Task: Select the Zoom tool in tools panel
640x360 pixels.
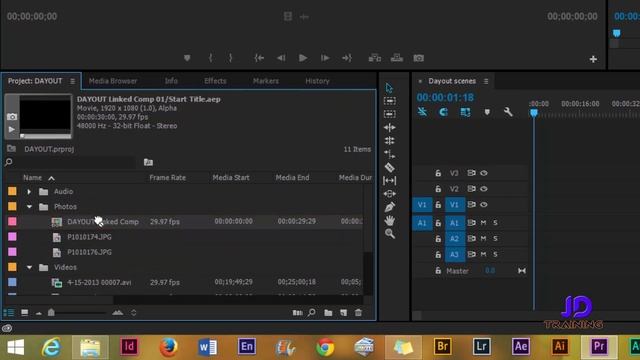Action: click(x=390, y=233)
